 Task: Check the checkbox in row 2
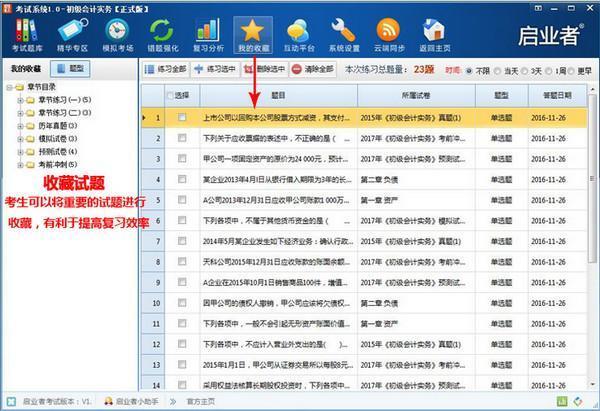tap(182, 138)
